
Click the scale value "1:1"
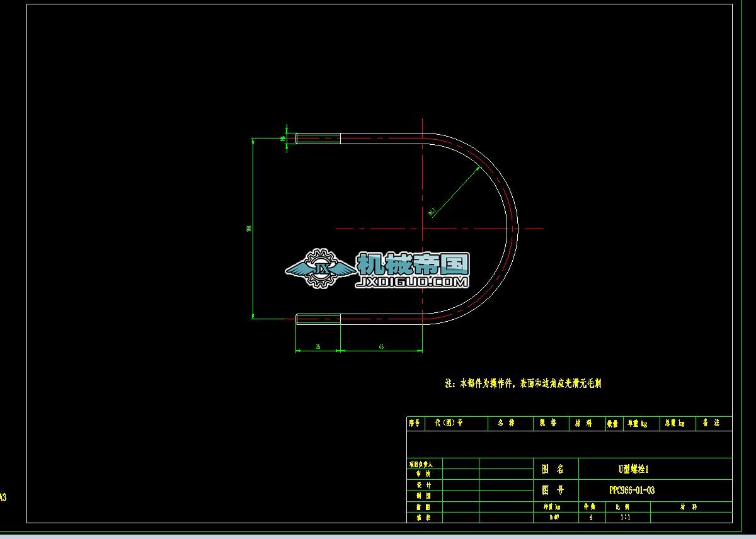point(626,517)
